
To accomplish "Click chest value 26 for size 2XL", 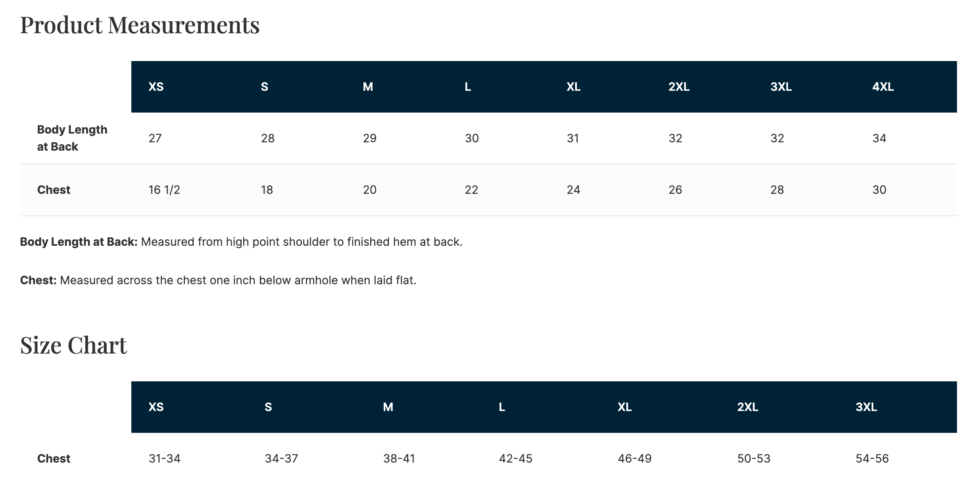I will [x=675, y=190].
